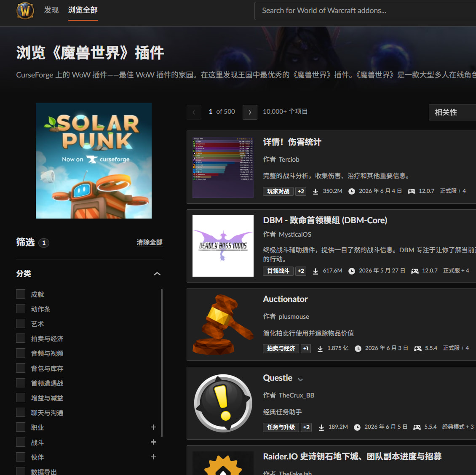Open the DBM - 致命首领模组 title link
This screenshot has height=475, width=476.
(x=325, y=220)
